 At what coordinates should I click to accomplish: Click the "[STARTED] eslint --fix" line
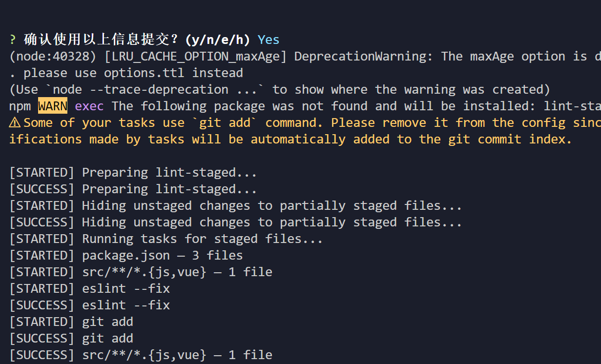click(x=90, y=289)
